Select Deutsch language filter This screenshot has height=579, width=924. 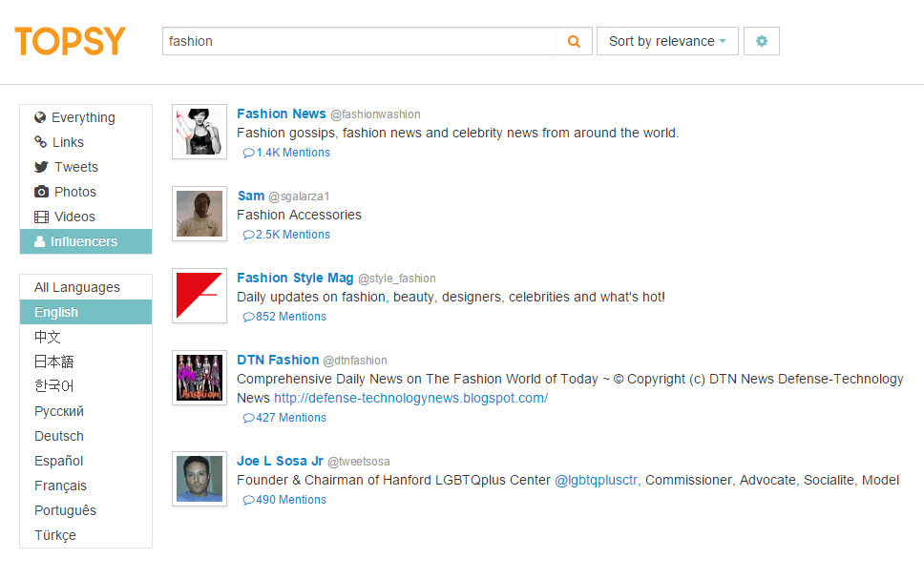point(59,436)
